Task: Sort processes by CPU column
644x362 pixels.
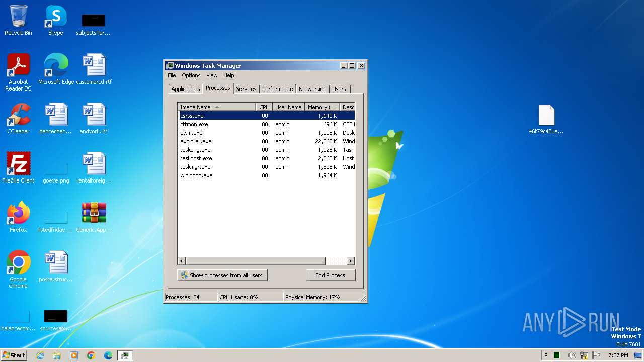Action: 264,107
